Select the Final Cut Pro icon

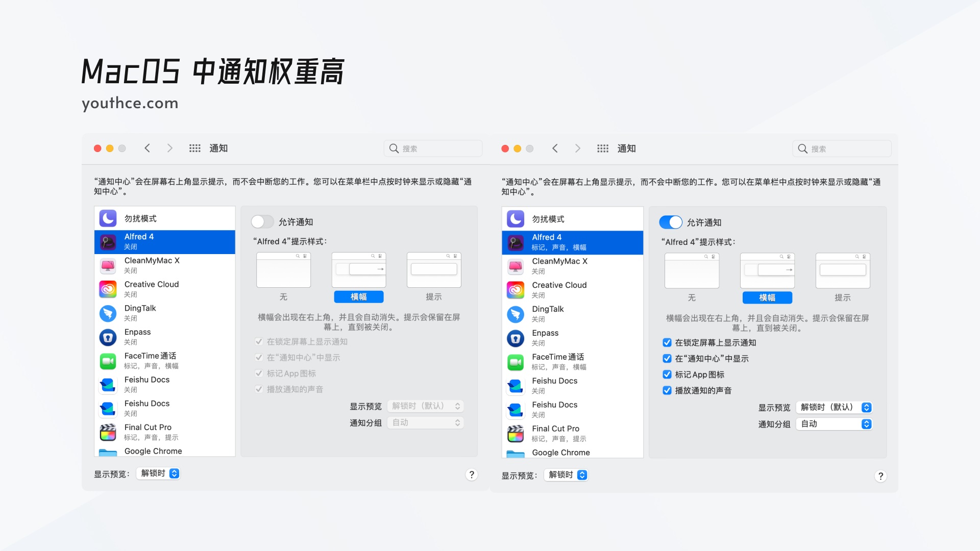click(x=108, y=432)
